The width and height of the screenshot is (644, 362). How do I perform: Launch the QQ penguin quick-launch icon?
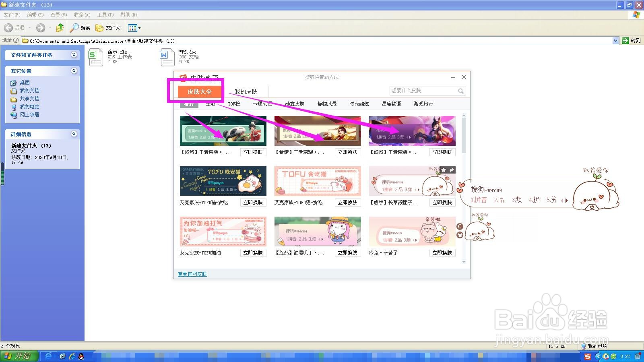point(81,356)
